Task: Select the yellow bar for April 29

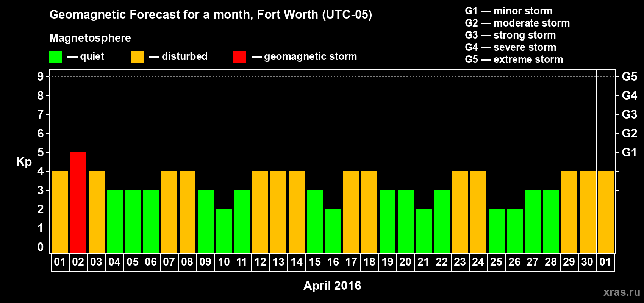Action: (x=569, y=212)
